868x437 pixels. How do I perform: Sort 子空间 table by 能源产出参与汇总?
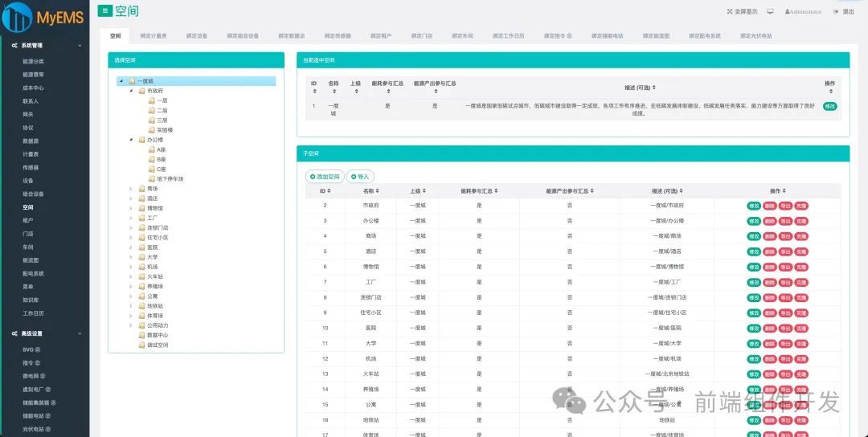592,191
